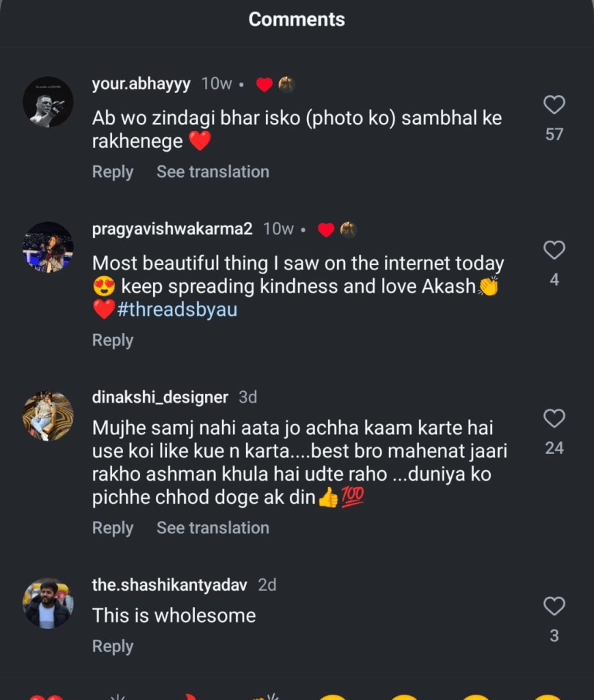Screen dimensions: 594x700
Task: Like the "This is wholesome" comment
Action: (x=554, y=606)
